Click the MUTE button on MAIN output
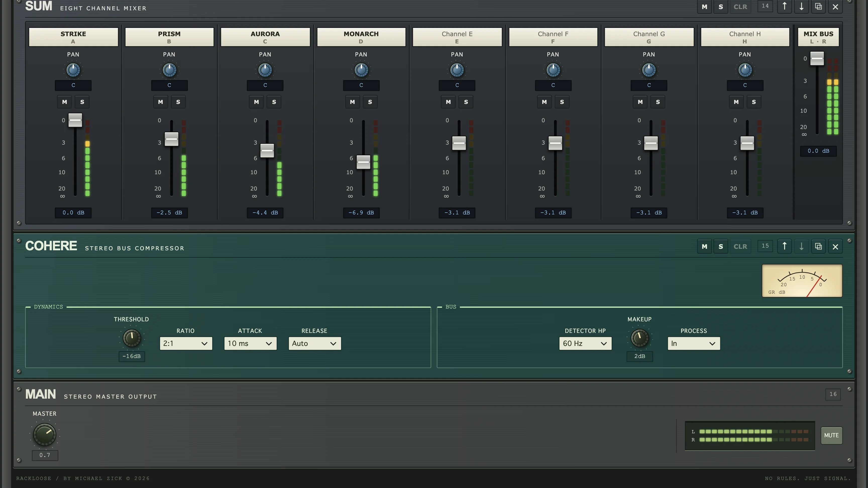This screenshot has height=488, width=868. pyautogui.click(x=831, y=436)
